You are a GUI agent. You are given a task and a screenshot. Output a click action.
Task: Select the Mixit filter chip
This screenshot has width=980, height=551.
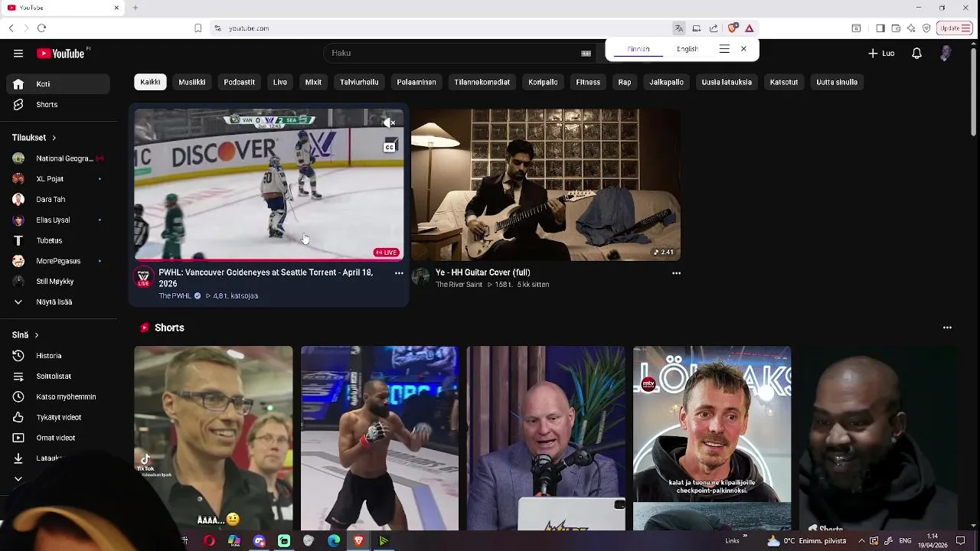tap(313, 82)
